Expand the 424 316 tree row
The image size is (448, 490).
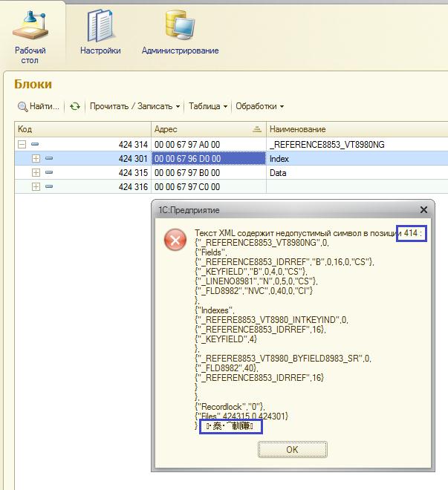[36, 187]
